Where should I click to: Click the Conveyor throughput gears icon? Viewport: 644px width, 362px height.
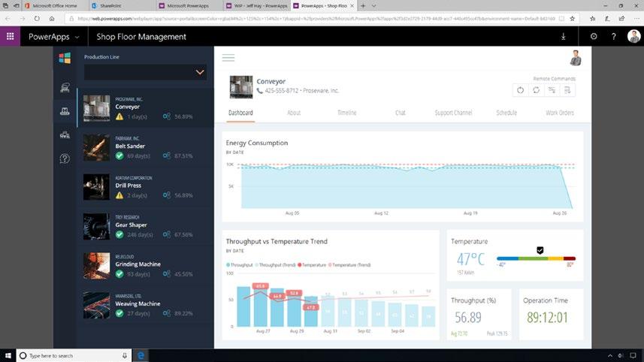(166, 116)
